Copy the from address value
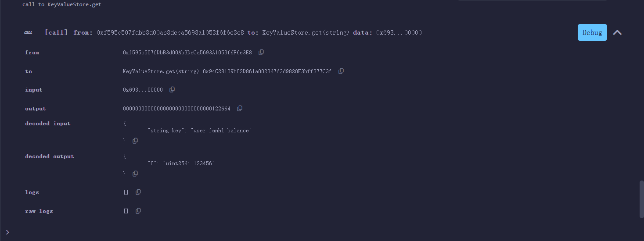Viewport: 644px width, 241px height. [x=261, y=53]
